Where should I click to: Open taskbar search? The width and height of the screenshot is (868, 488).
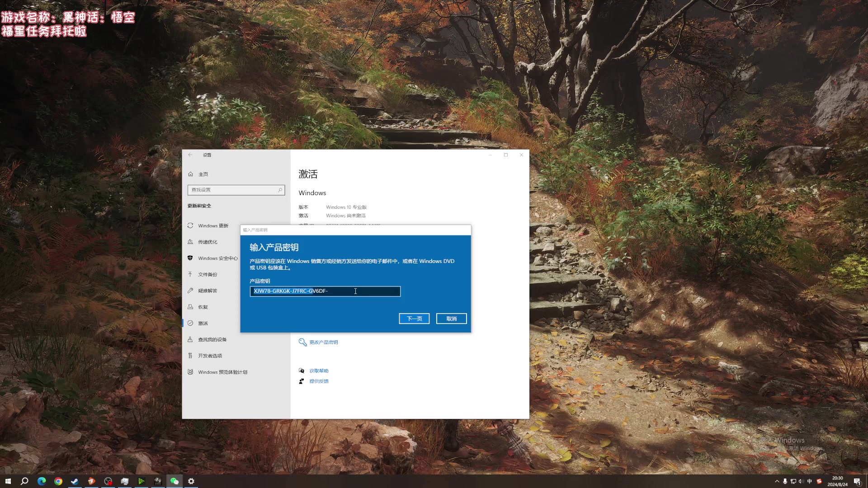coord(25,481)
